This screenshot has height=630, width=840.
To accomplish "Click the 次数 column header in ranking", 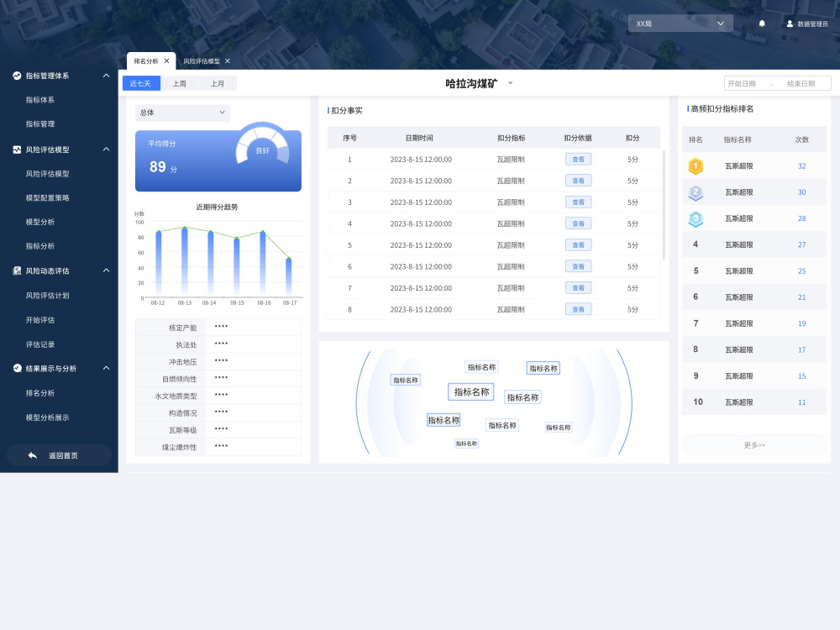I will (801, 139).
